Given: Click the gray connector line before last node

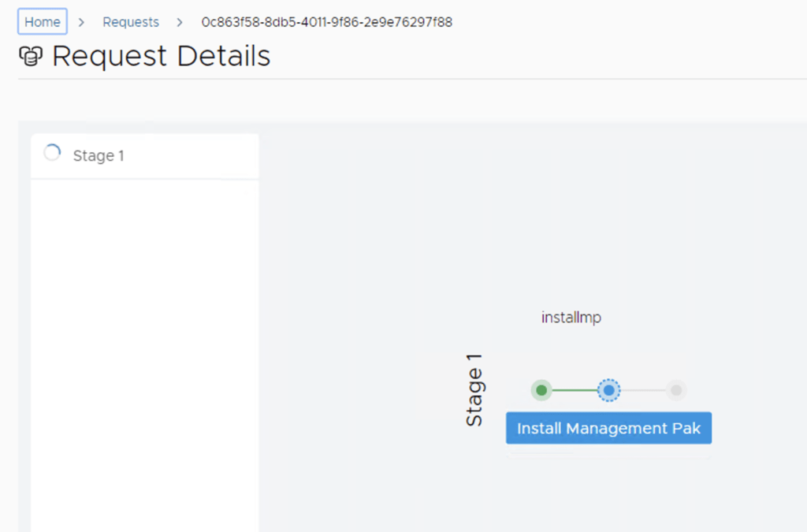Looking at the screenshot, I should pos(642,390).
